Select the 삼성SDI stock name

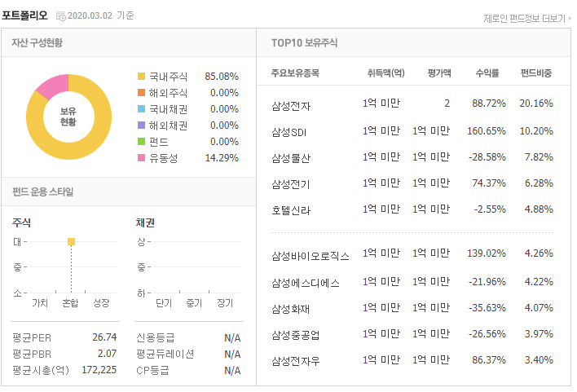tap(288, 133)
